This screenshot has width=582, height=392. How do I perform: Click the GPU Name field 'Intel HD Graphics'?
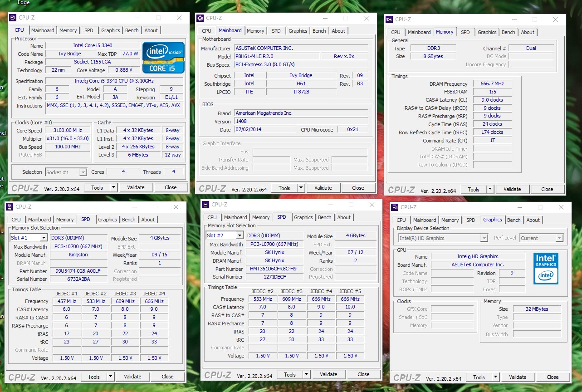point(478,257)
